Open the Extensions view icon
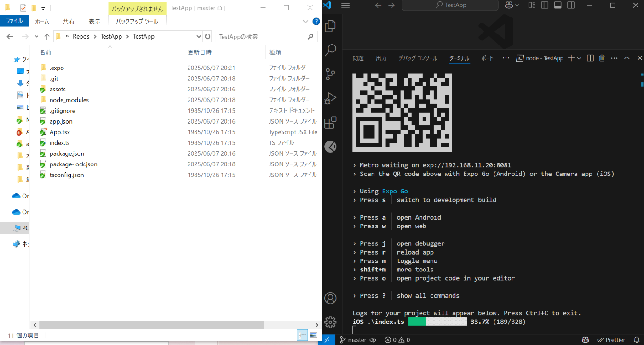Image resolution: width=644 pixels, height=345 pixels. (330, 123)
